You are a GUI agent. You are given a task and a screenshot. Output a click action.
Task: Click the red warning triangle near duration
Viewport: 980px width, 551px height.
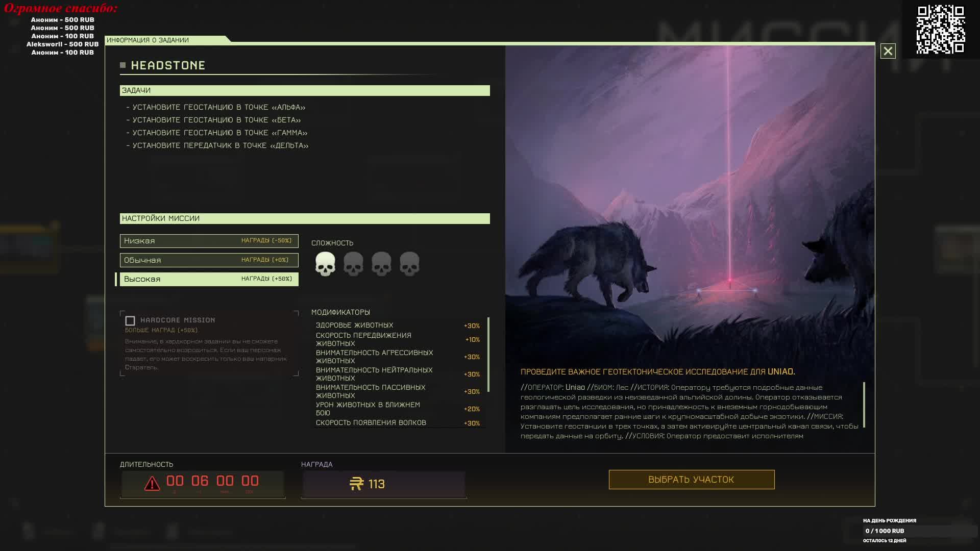[152, 483]
